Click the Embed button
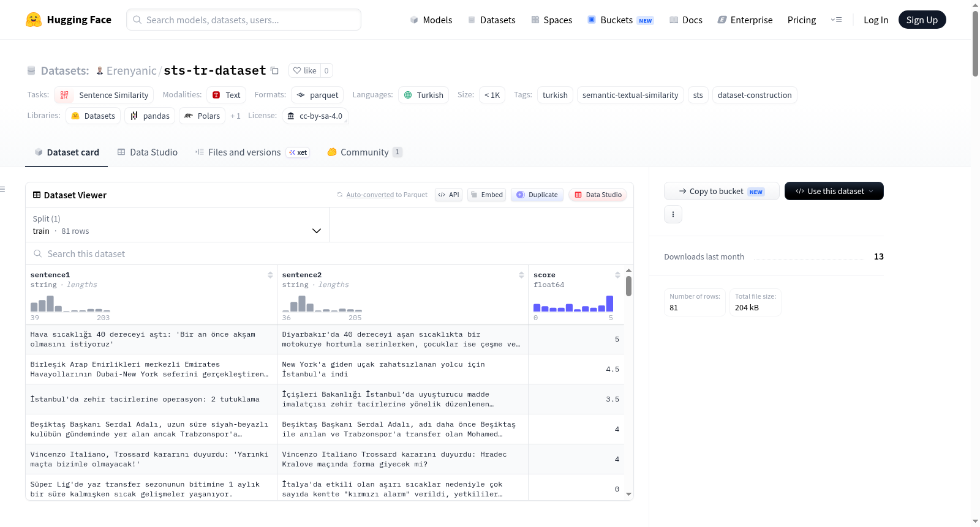Image resolution: width=980 pixels, height=527 pixels. point(486,195)
